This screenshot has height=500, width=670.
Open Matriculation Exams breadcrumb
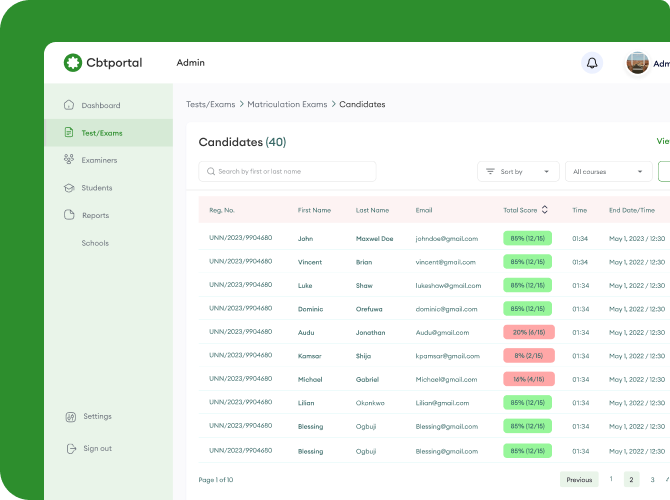pos(287,104)
